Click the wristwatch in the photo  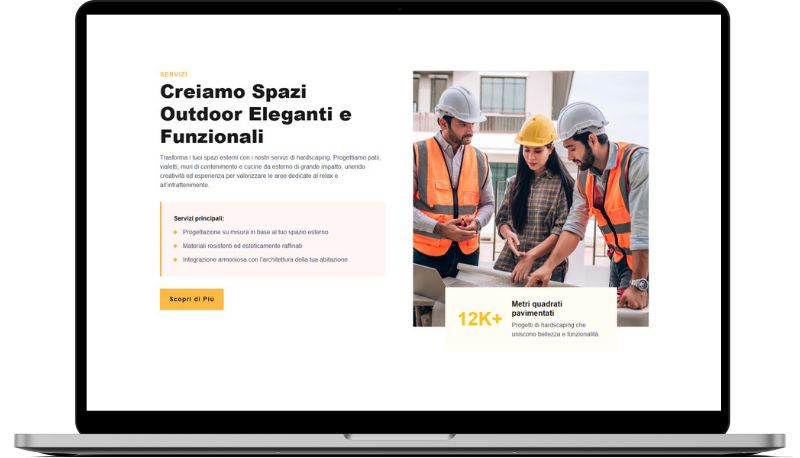[639, 284]
